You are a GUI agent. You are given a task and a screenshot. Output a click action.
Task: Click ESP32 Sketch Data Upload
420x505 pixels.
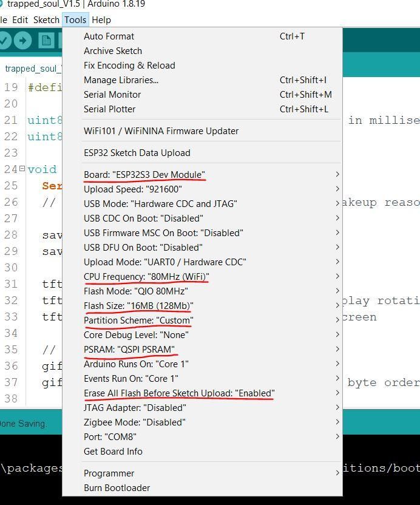[202, 153]
